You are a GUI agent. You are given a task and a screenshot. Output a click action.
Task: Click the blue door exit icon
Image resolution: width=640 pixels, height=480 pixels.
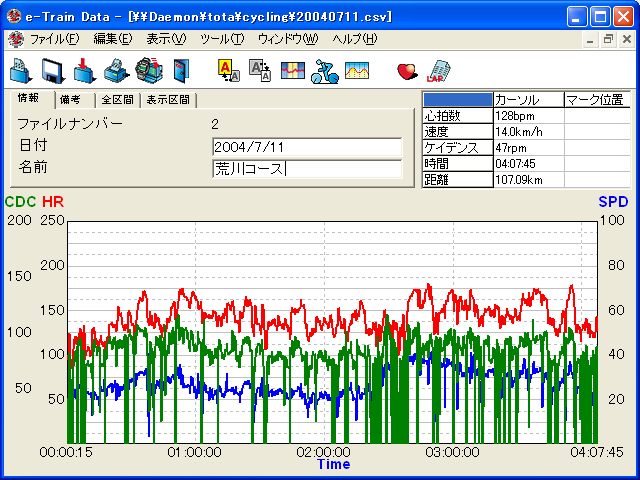tap(180, 70)
